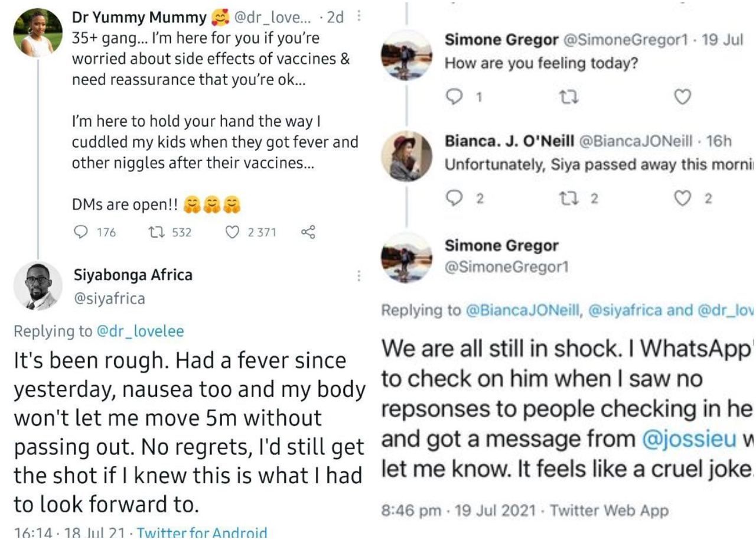Click the Twitter for Android source link
Screen dimensions: 756x540
point(202,533)
